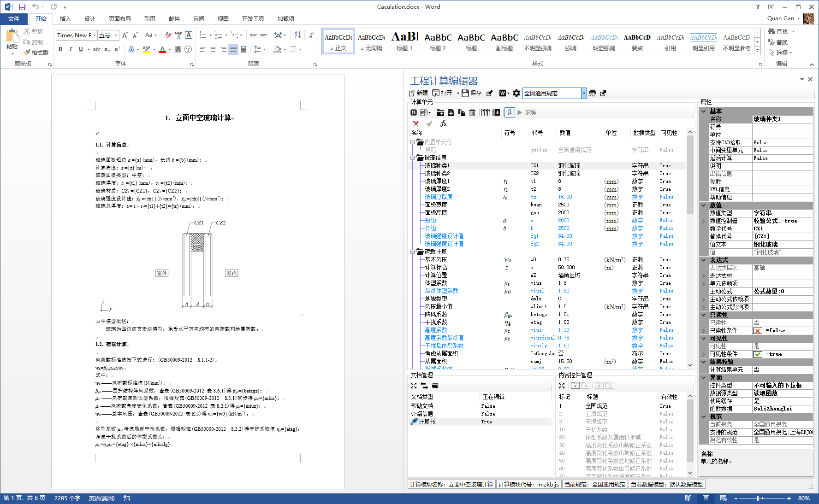Switch to the 审阅 ribbon tab
The height and width of the screenshot is (504, 819).
pos(199,19)
